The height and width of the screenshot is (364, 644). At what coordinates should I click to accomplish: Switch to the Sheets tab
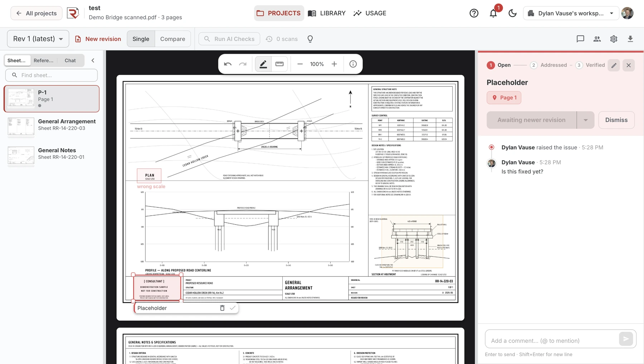[17, 60]
